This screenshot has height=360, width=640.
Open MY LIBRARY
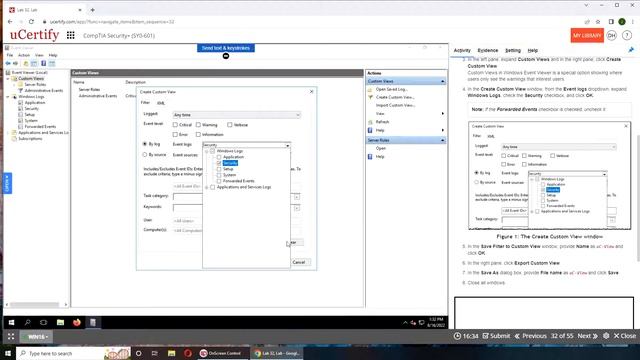[587, 36]
